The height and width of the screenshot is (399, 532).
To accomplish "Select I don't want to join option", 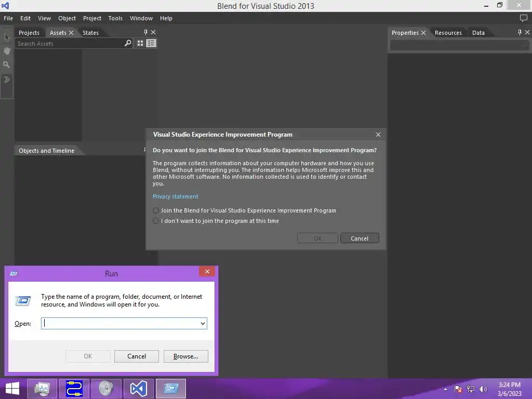I will tap(216, 221).
